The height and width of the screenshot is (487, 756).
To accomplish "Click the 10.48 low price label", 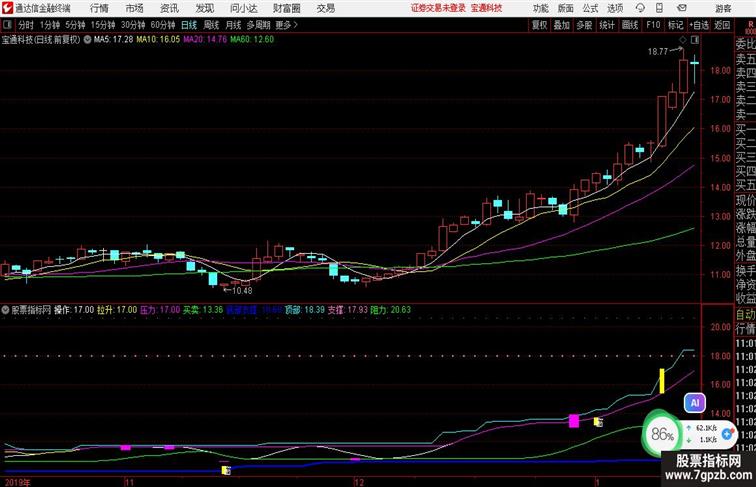I will 242,291.
